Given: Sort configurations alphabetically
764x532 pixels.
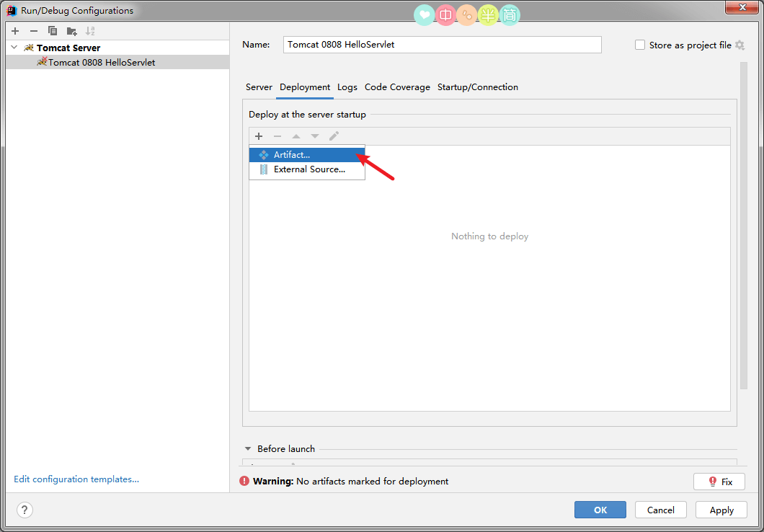Looking at the screenshot, I should pyautogui.click(x=90, y=31).
